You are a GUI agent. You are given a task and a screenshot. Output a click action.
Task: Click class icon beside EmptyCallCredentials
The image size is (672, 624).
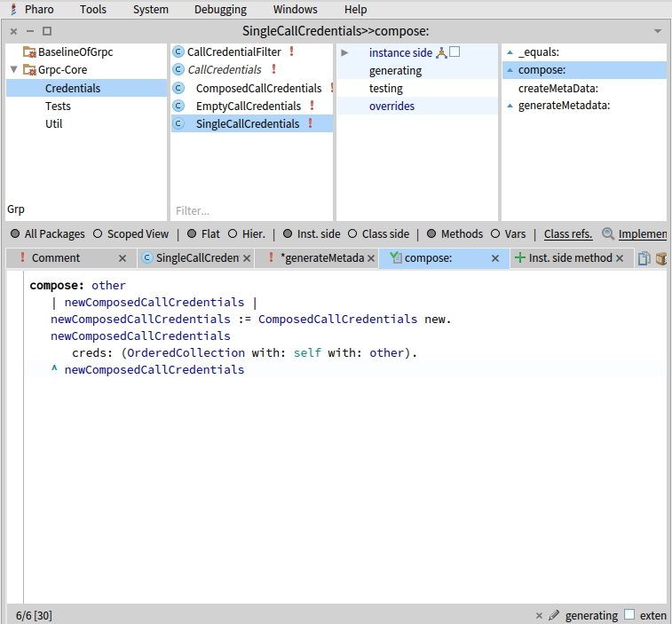[x=178, y=106]
